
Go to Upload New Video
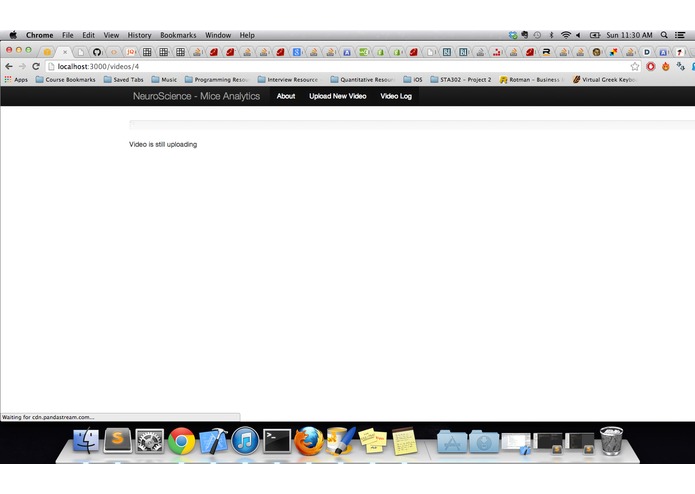[338, 96]
